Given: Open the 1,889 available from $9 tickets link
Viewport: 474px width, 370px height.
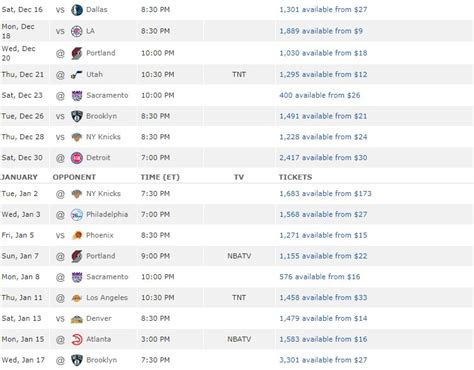Looking at the screenshot, I should tap(321, 31).
